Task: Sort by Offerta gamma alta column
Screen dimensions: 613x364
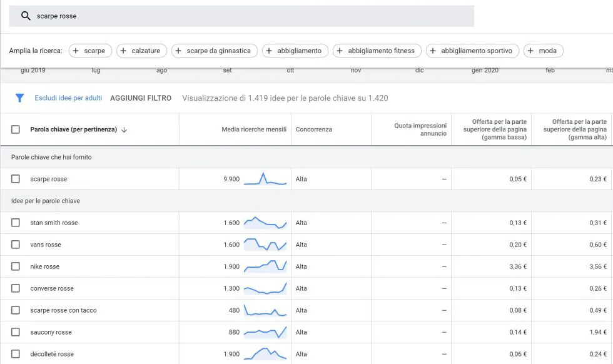Action: 575,129
